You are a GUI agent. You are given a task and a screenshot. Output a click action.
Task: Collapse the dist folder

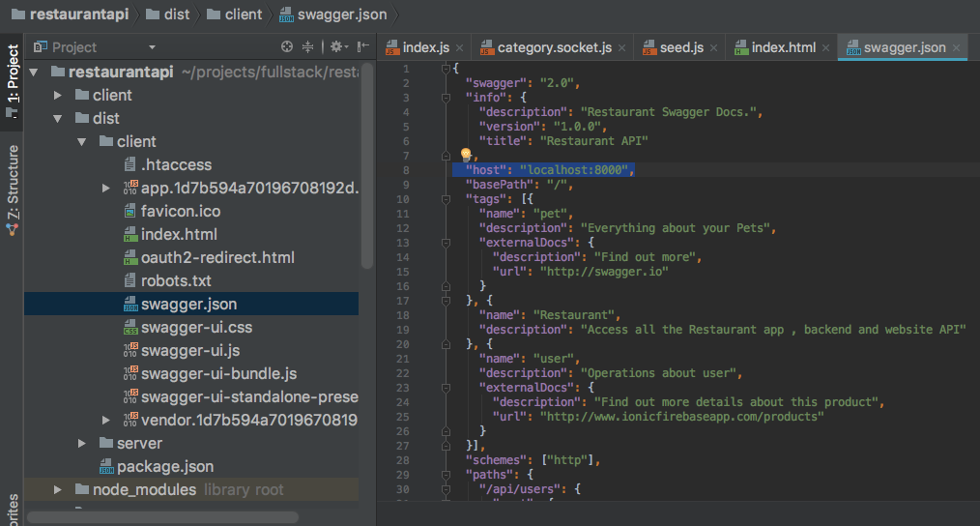tap(57, 118)
